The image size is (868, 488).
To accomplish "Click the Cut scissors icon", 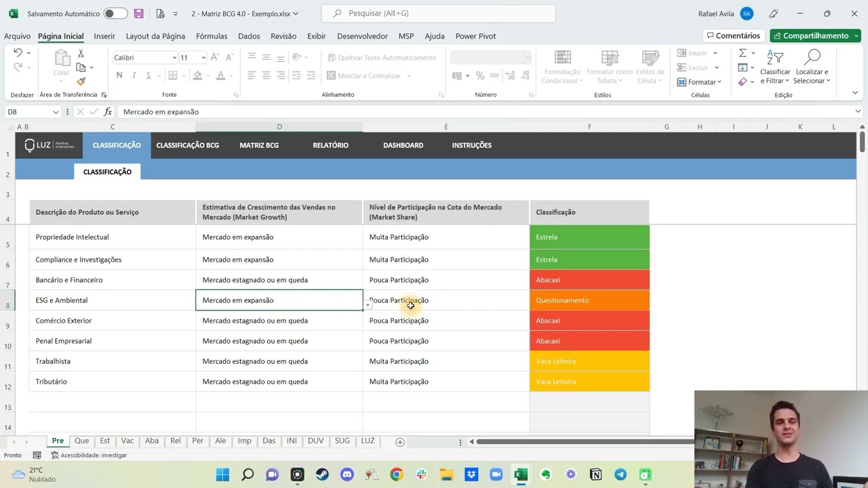I will pos(81,53).
